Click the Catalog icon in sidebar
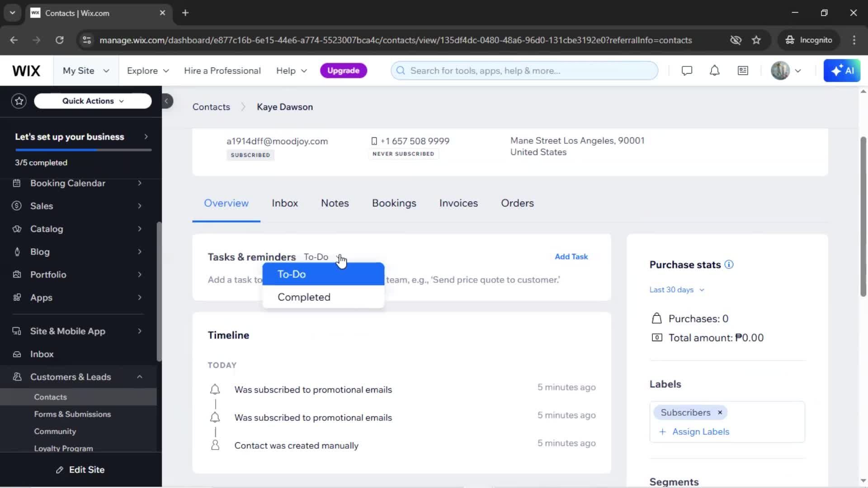The width and height of the screenshot is (868, 488). 17,229
